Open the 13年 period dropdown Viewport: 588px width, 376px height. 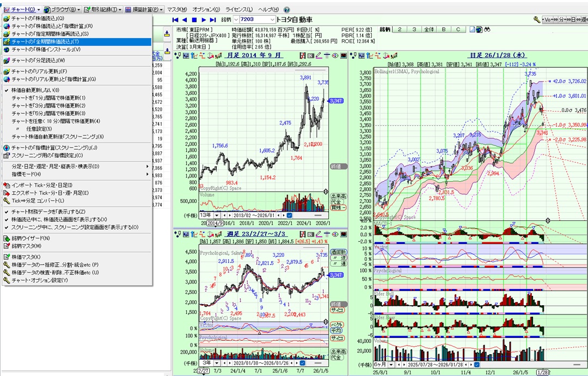(x=217, y=215)
